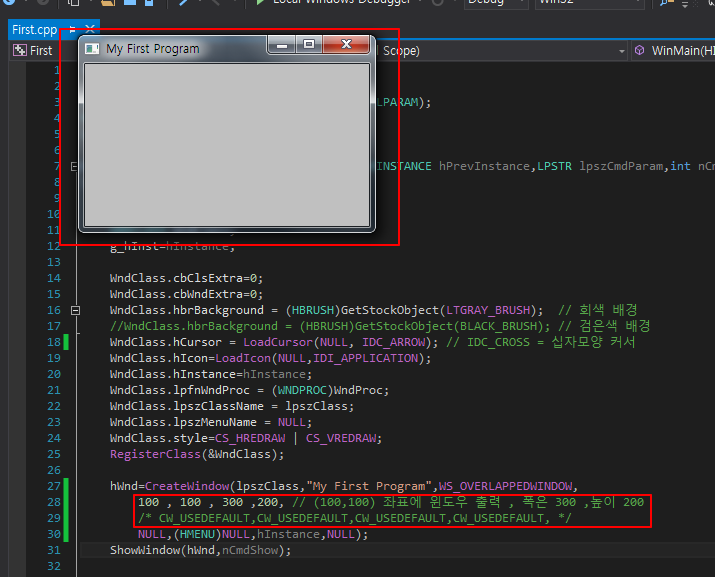The width and height of the screenshot is (715, 577).
Task: Click the My First Program window icon
Action: coord(92,48)
